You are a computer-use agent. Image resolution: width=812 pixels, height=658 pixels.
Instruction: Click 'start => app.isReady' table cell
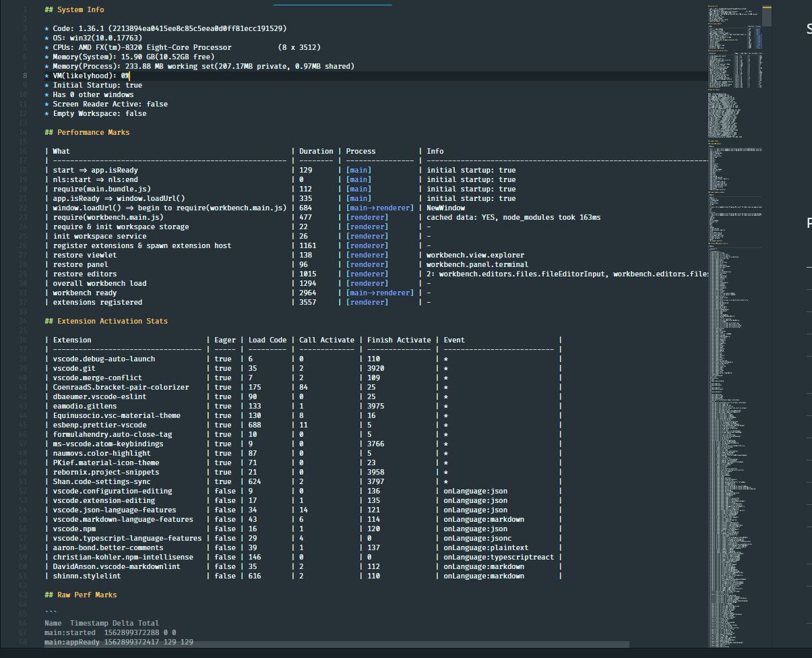[x=95, y=170]
